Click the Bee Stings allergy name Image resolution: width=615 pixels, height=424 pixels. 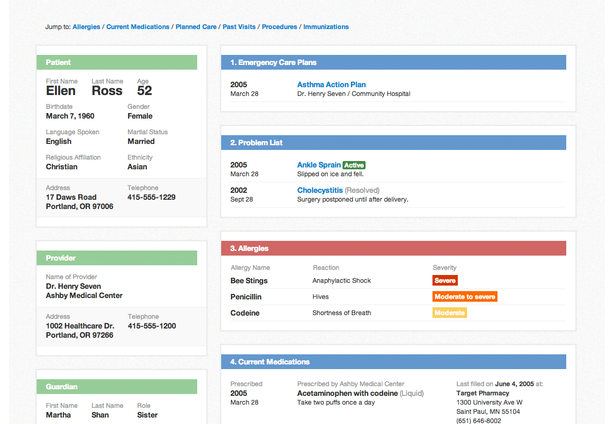click(x=249, y=281)
